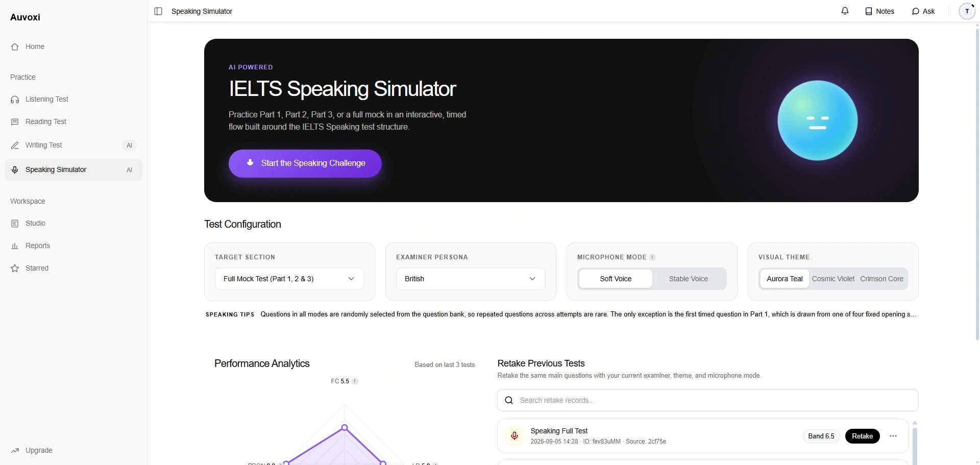Retake the Speaking Full Test

(x=863, y=436)
